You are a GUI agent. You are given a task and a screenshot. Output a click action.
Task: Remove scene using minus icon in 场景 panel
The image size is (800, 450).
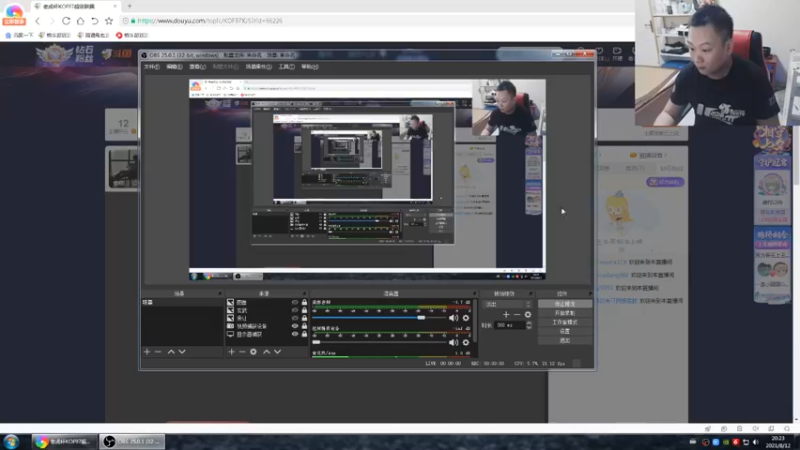(x=158, y=352)
